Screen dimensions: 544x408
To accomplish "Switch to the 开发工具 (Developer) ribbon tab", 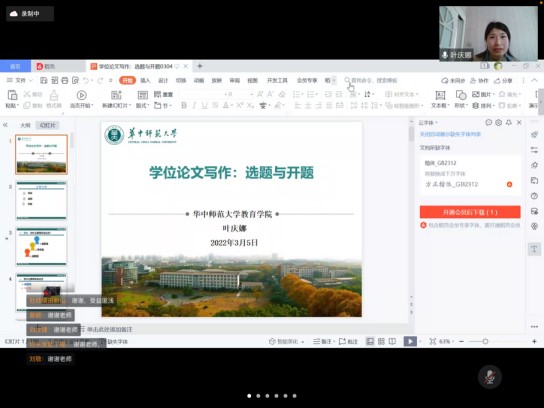I will click(x=277, y=80).
